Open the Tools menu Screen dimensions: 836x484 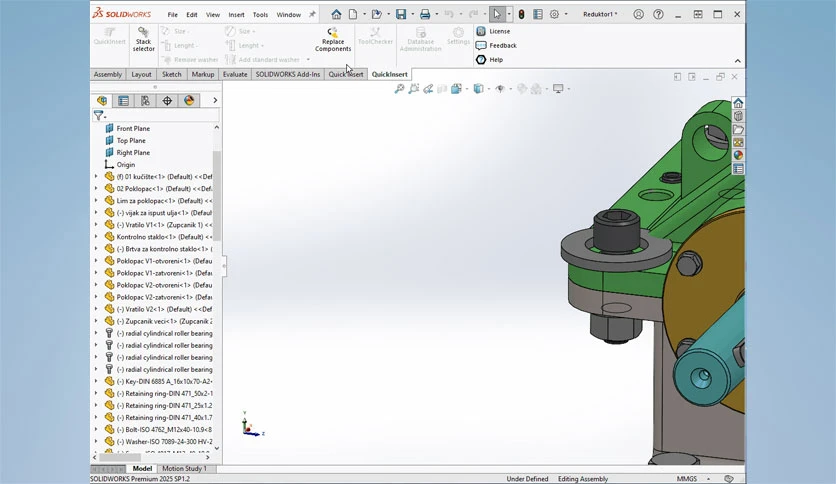(260, 15)
